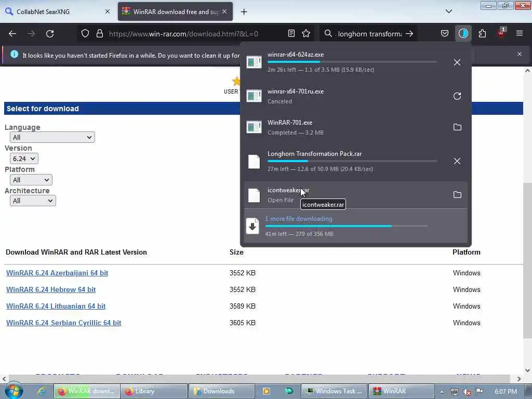Screen dimensions: 532x399
Task: Open the volume tray icon
Action: click(467, 392)
